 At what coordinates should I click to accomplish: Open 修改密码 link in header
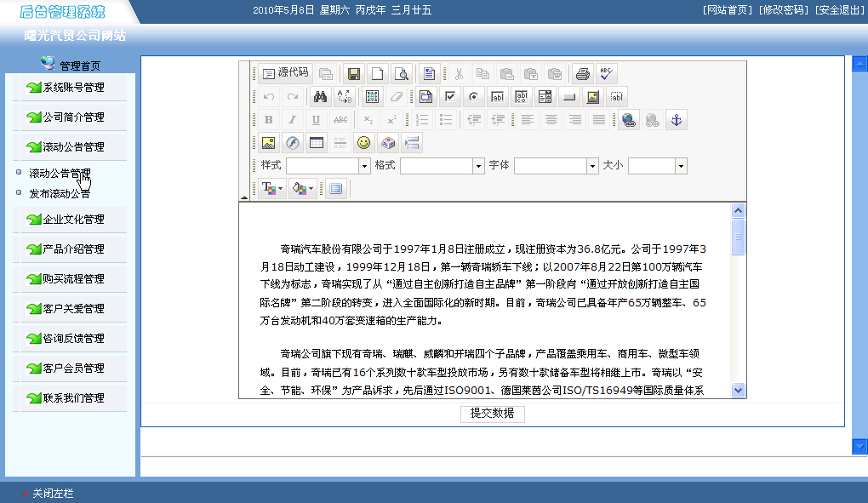click(x=784, y=10)
